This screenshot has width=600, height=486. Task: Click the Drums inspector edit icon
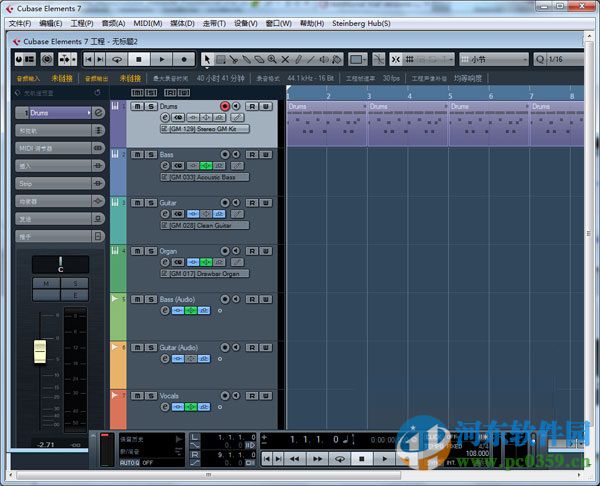point(99,113)
